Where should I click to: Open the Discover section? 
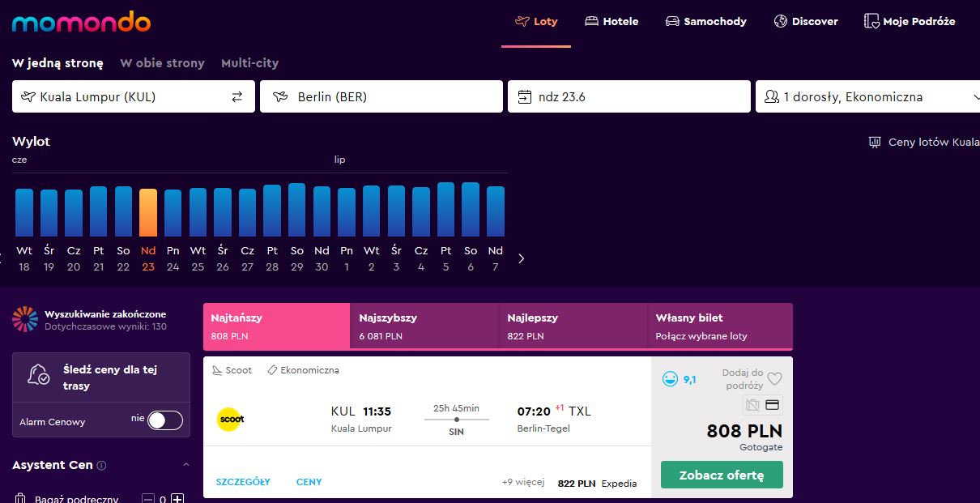(x=806, y=22)
